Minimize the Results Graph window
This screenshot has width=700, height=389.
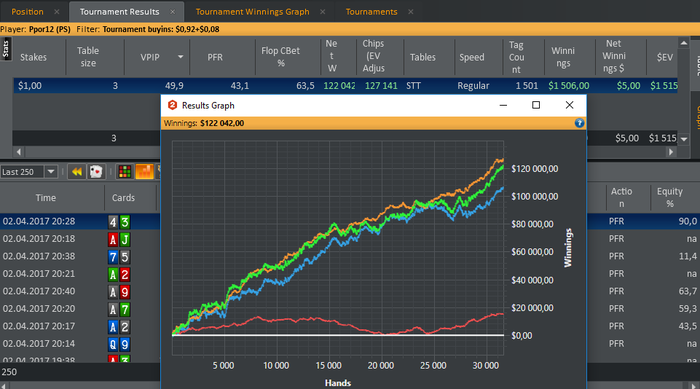503,105
